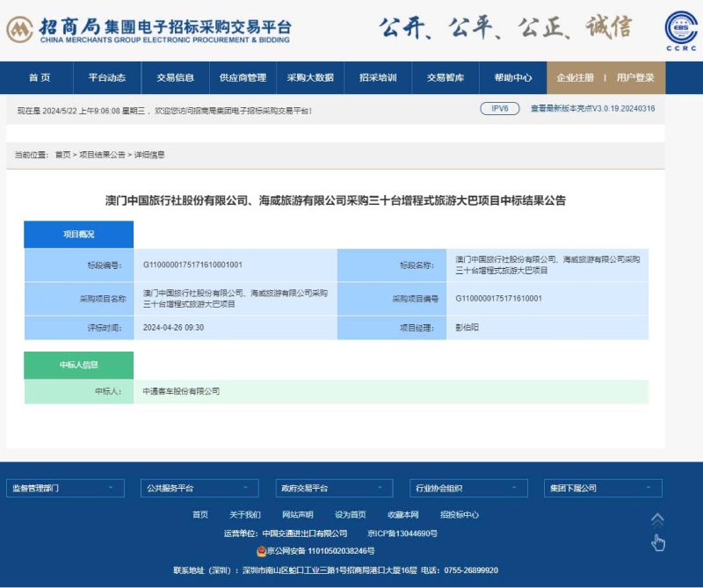
Task: Open the 供应商管理 navigation tab
Action: click(x=243, y=77)
